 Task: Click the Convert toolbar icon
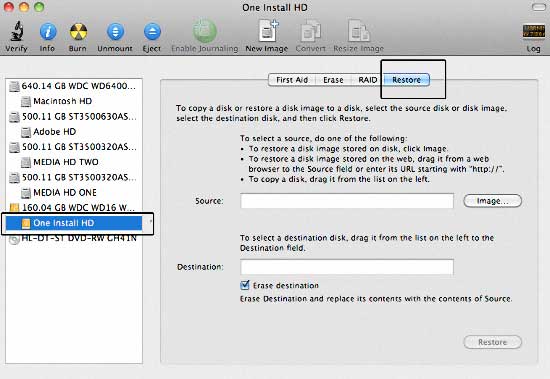311,32
